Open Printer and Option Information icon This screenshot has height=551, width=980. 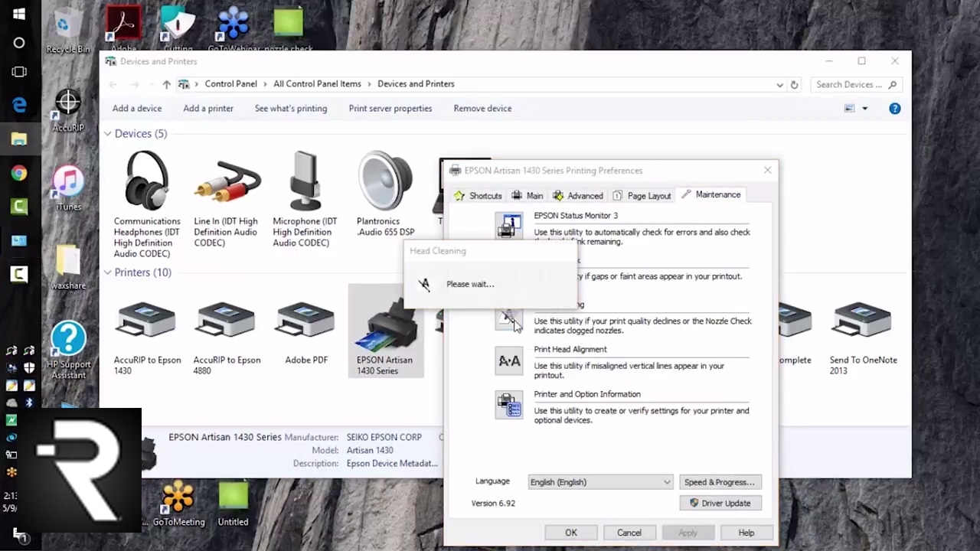point(508,405)
